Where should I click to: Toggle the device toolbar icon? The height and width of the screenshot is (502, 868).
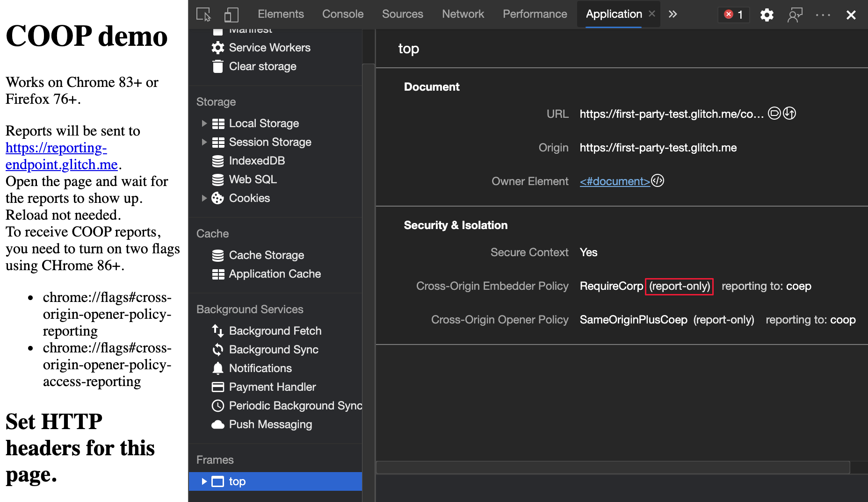(231, 14)
